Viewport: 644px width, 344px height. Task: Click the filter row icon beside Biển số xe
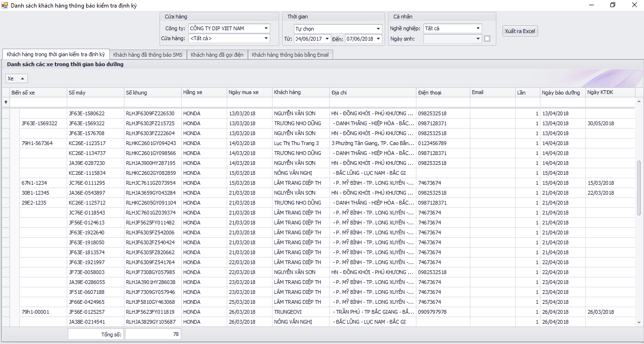coord(6,102)
